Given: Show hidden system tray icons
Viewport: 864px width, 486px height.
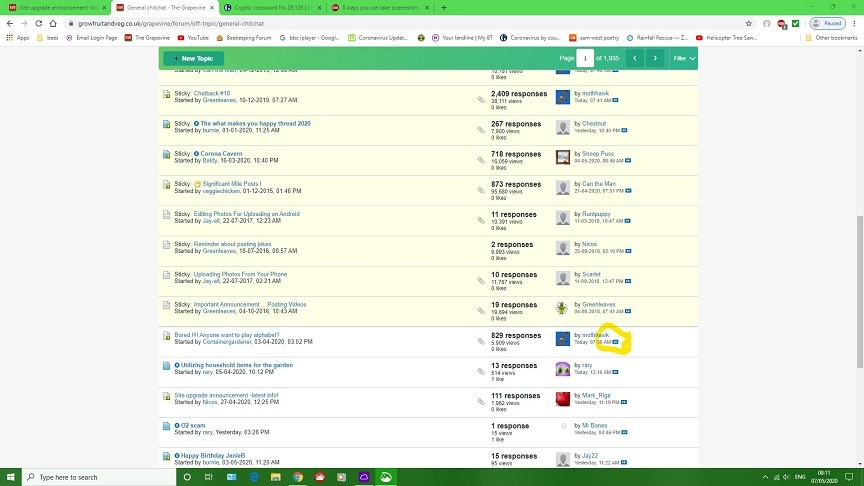Looking at the screenshot, I should [765, 477].
